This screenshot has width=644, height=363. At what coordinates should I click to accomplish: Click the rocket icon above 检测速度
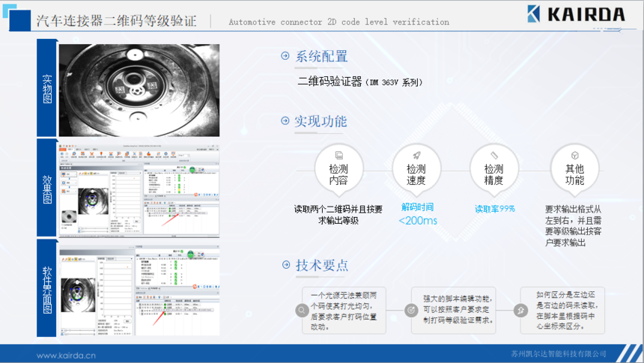(x=416, y=155)
